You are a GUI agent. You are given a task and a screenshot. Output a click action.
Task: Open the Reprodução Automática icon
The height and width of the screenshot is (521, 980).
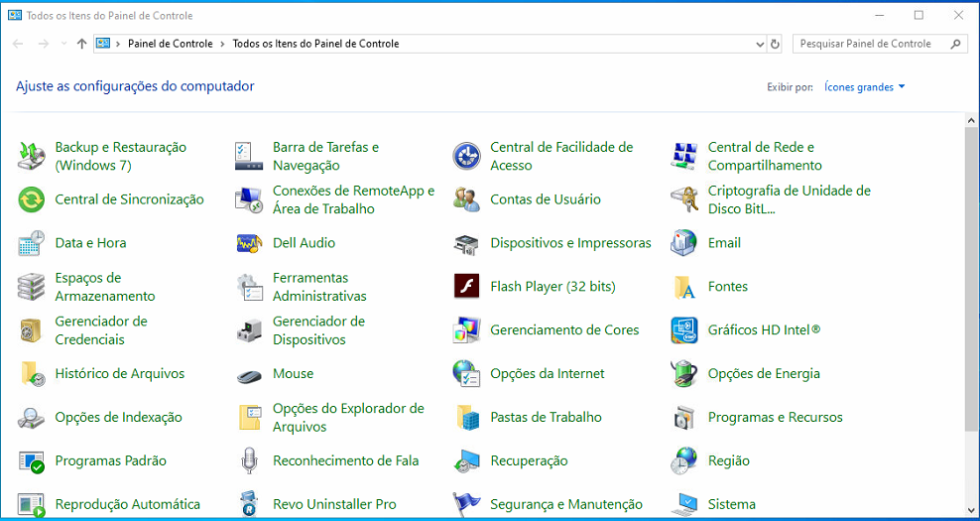tap(32, 504)
